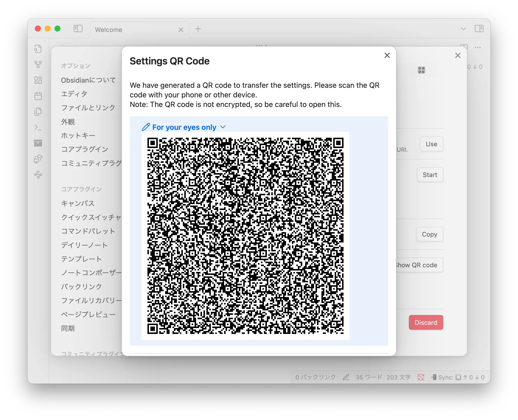The width and height of the screenshot is (518, 420).
Task: Click the pencil icon beside For your eyes only
Action: 146,127
